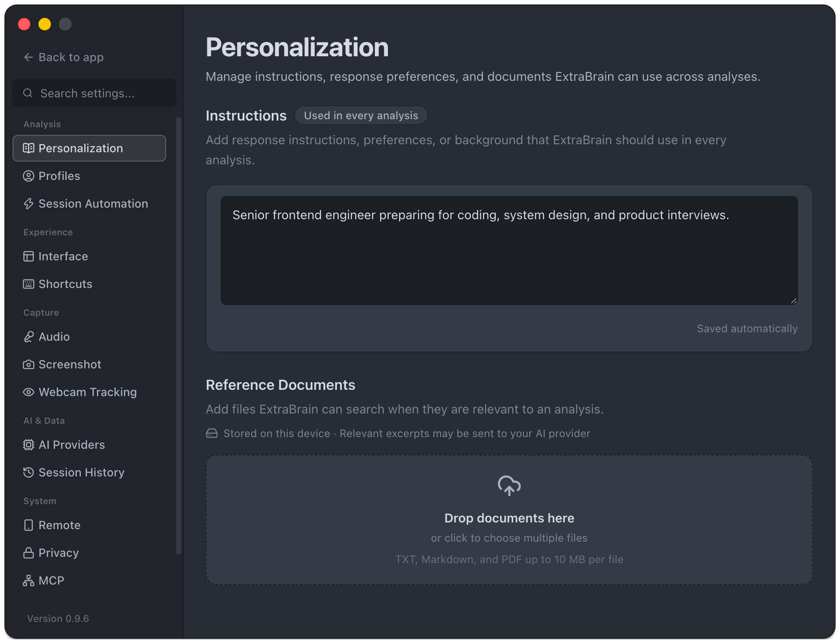The width and height of the screenshot is (840, 643).
Task: Click the Remote phone icon
Action: click(x=29, y=525)
